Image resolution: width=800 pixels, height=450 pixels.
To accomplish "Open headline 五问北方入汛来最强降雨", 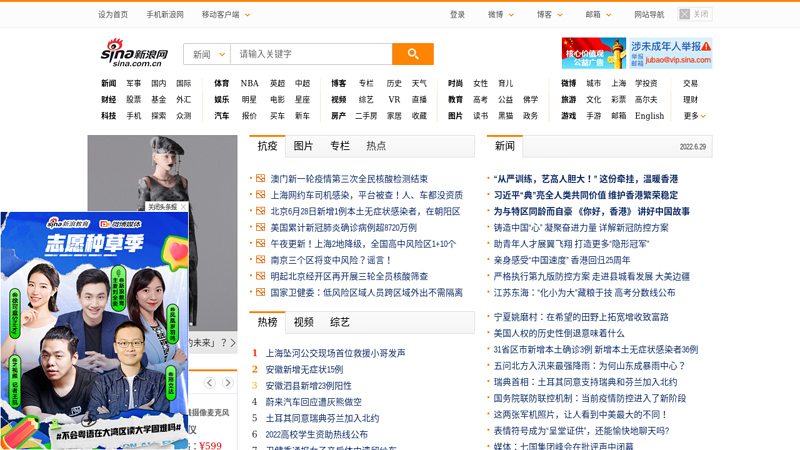I will coord(589,366).
